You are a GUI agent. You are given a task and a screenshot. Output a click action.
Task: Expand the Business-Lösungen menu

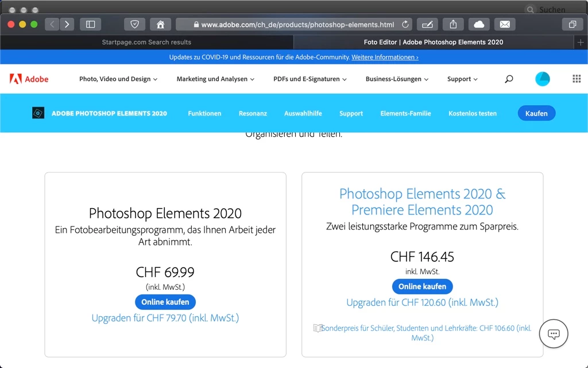(x=397, y=79)
